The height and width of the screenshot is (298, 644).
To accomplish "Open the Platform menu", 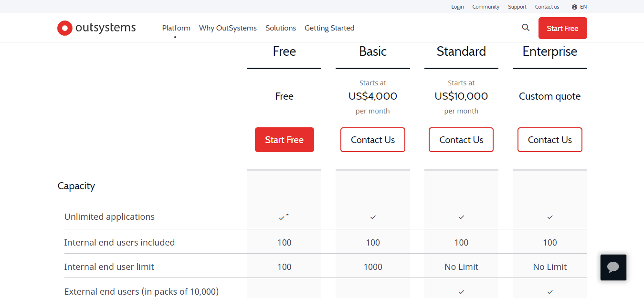I will pos(176,28).
